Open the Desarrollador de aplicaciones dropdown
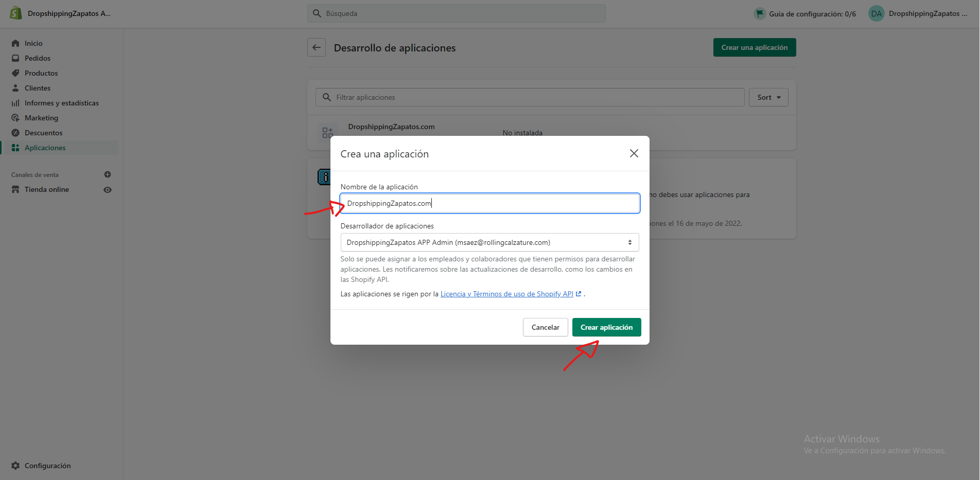Image resolution: width=980 pixels, height=480 pixels. point(489,242)
